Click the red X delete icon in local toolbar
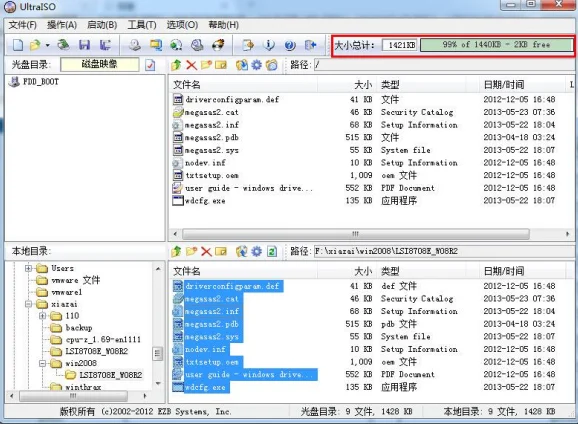This screenshot has height=424, width=578. tap(206, 251)
